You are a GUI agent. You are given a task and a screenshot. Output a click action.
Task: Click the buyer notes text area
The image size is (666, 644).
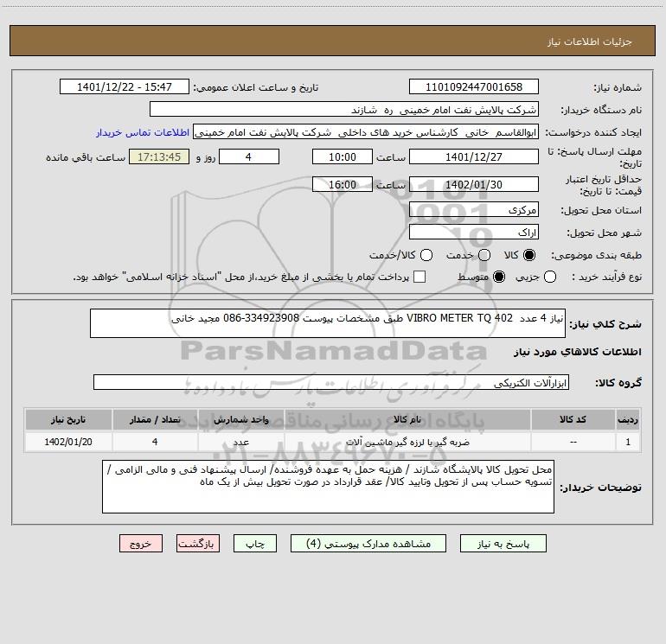tap(328, 487)
